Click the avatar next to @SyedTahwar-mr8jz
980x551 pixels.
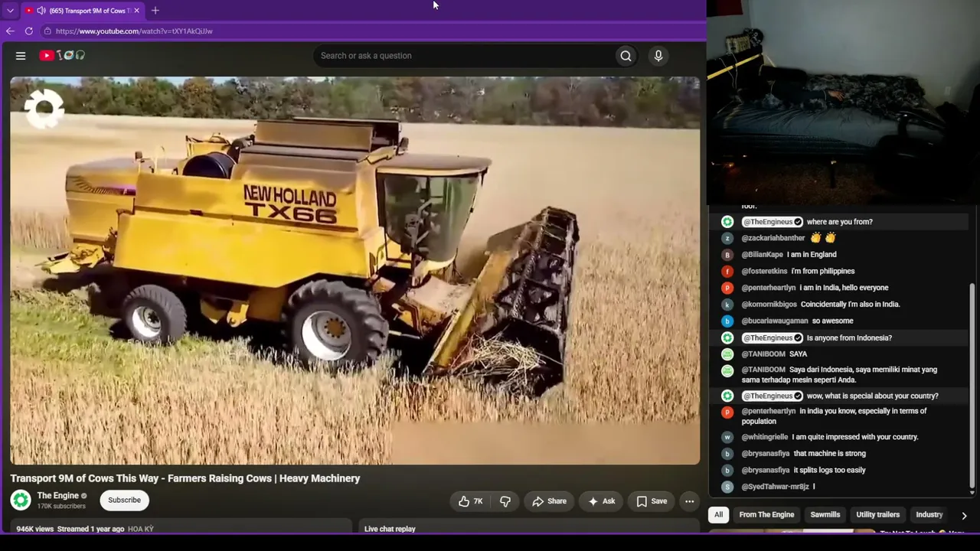(727, 487)
